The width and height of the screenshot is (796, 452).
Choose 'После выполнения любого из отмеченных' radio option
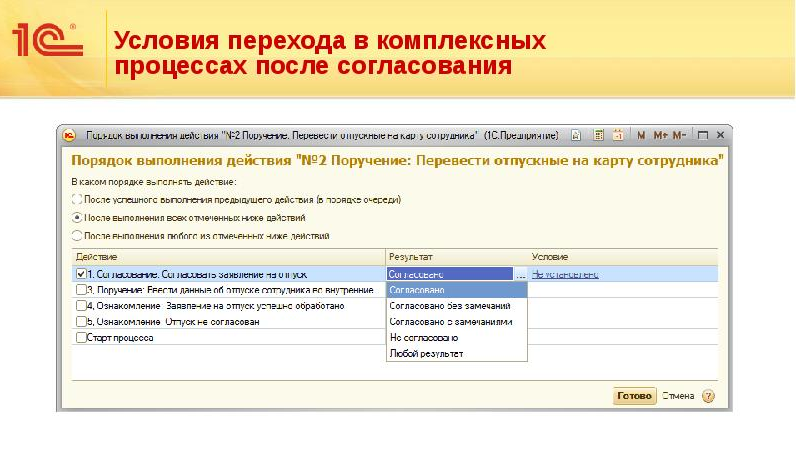76,236
